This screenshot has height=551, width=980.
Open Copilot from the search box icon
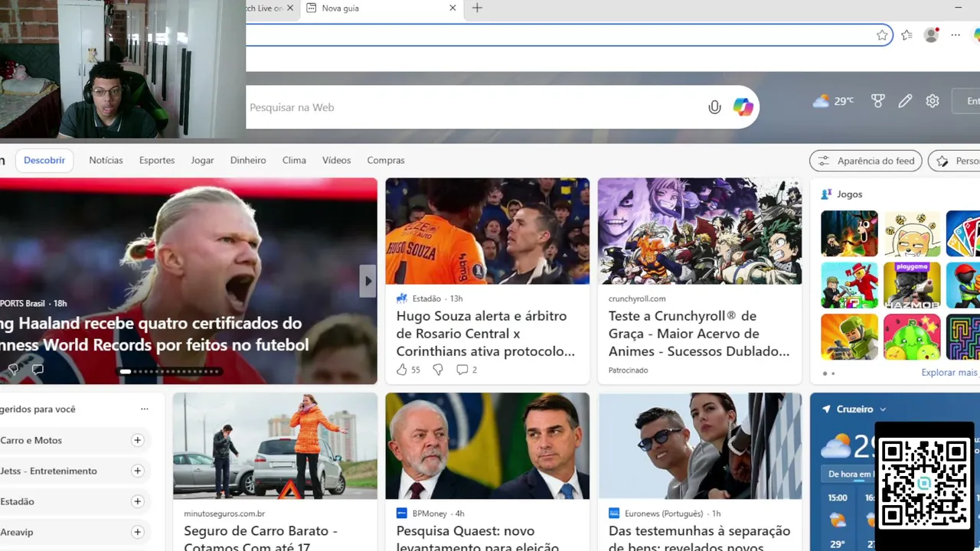tap(743, 107)
